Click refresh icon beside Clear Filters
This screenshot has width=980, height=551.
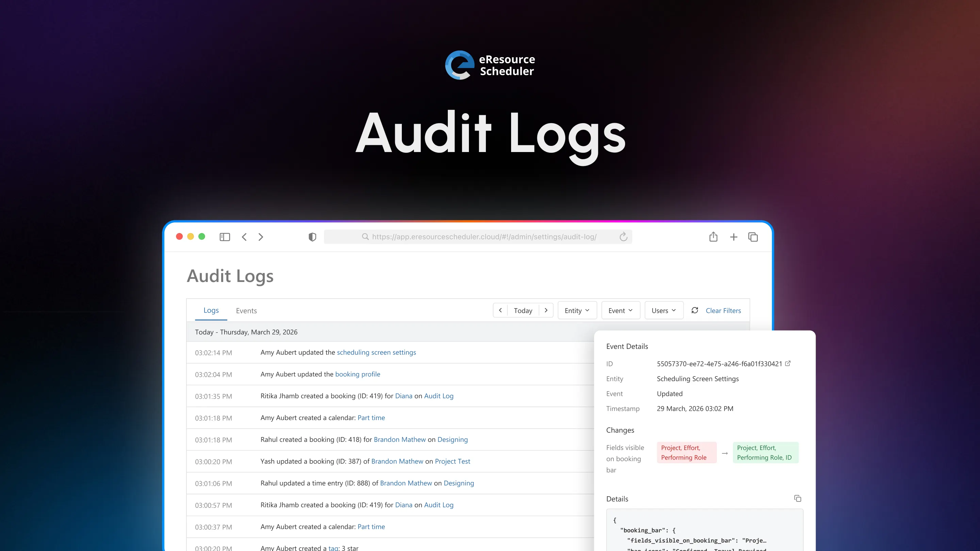tap(695, 310)
